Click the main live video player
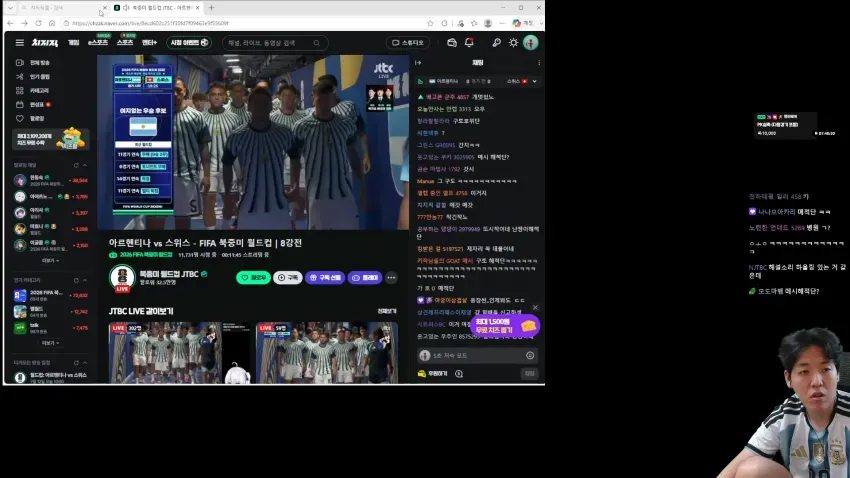 [253, 142]
